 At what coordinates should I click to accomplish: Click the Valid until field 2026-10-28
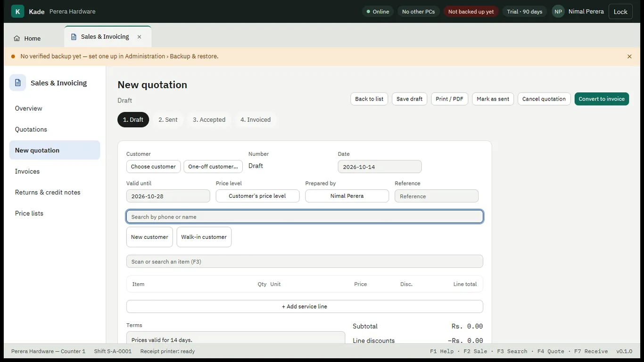pos(168,196)
